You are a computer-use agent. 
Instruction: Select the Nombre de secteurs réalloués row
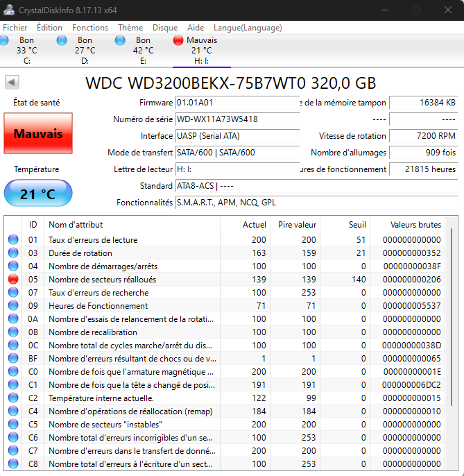132,280
